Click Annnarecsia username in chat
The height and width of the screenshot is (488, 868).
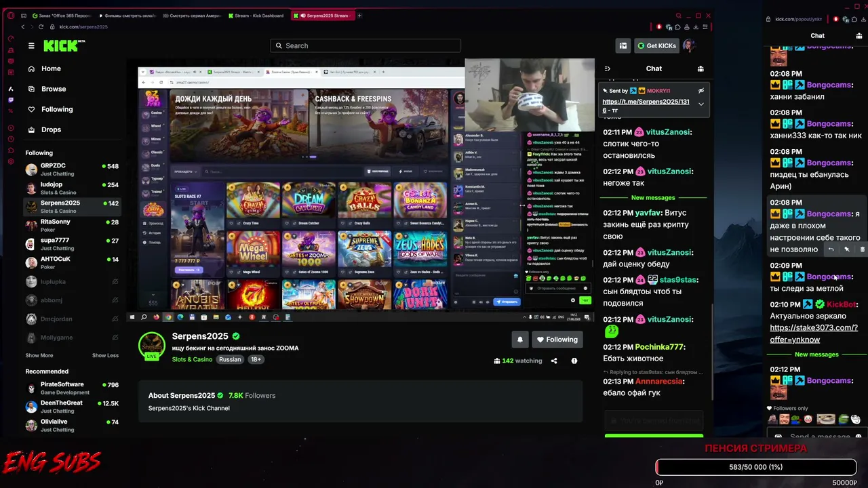pos(659,382)
